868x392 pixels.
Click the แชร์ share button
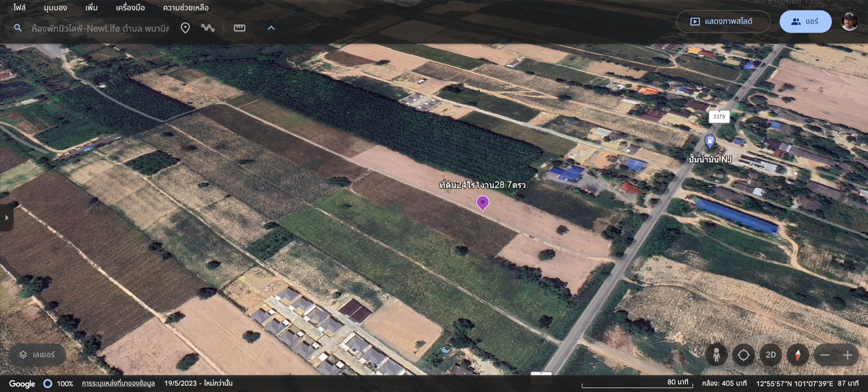pos(805,22)
